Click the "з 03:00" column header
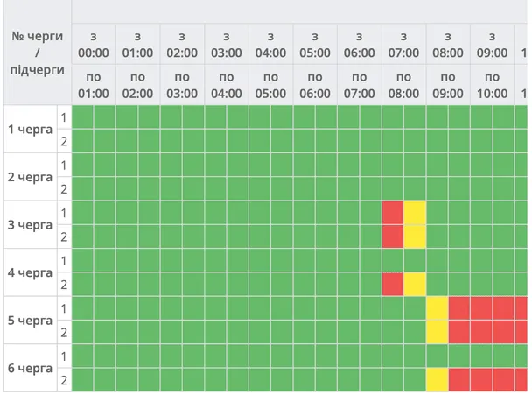This screenshot has height=395, width=532. [226, 44]
